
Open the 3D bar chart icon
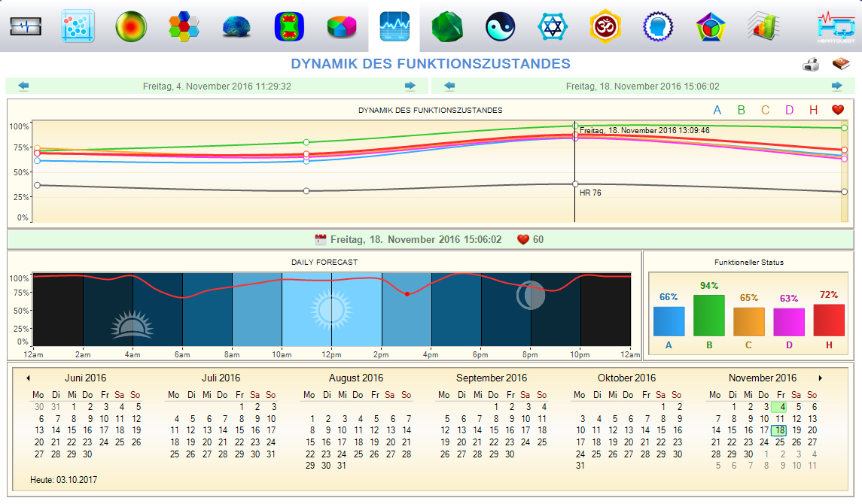coord(763,26)
